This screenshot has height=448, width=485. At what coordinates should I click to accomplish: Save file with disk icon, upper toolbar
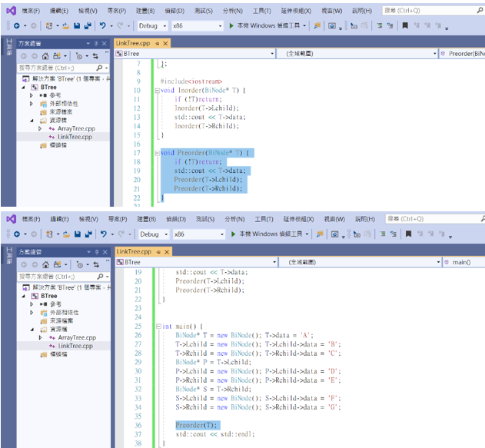pyautogui.click(x=77, y=25)
